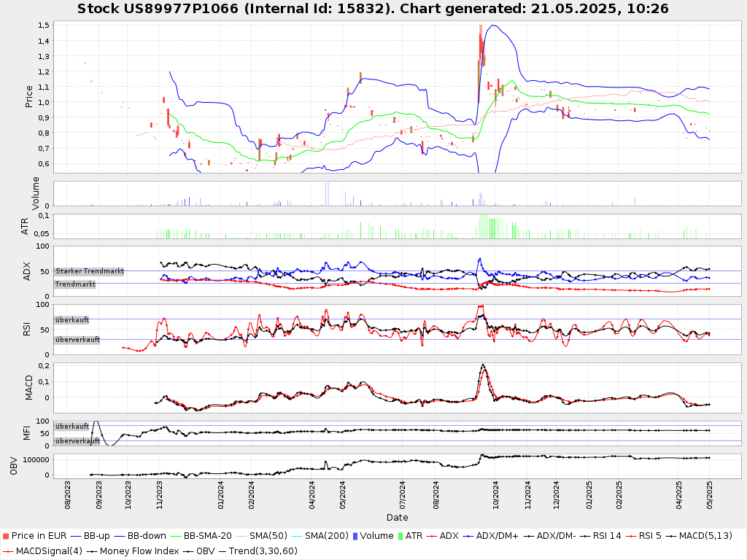Click the 'Date' x-axis title
The height and width of the screenshot is (560, 747).
398,517
